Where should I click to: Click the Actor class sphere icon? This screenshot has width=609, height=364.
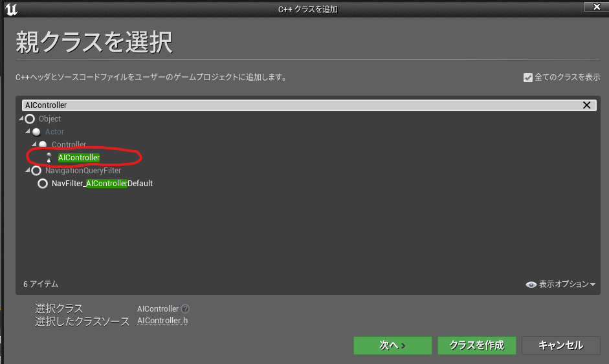(36, 132)
